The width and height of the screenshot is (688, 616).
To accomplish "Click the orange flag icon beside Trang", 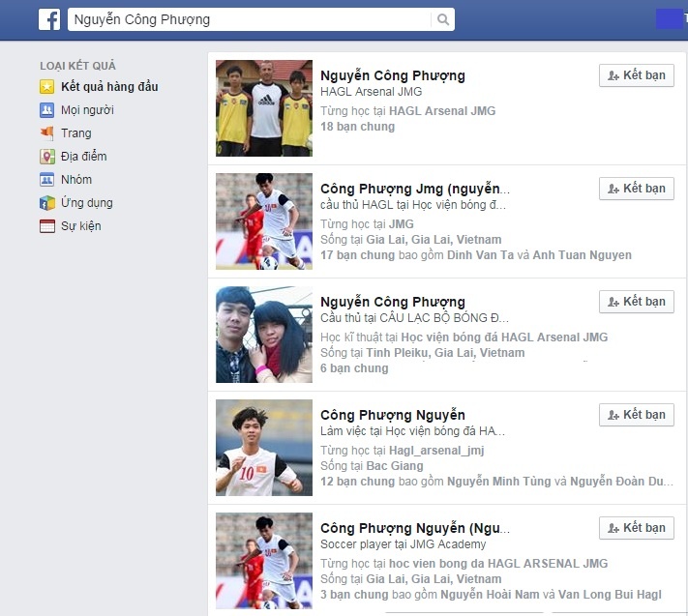I will tap(47, 133).
